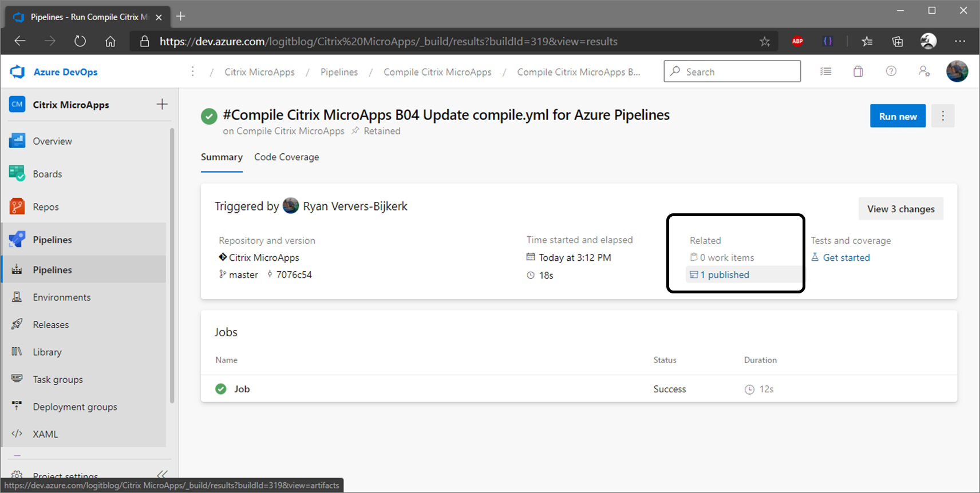Screen dimensions: 980x493
Task: Click the View 3 changes button
Action: [x=901, y=209]
